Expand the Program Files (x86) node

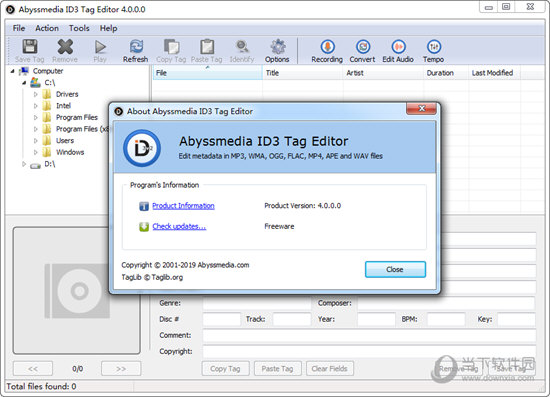[x=35, y=129]
